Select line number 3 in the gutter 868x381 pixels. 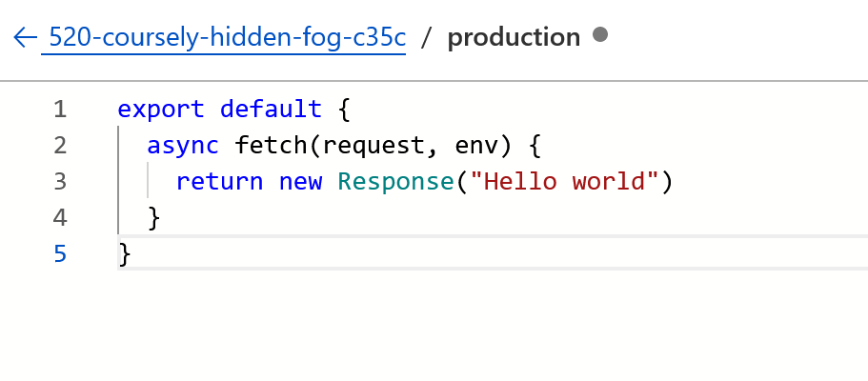[60, 182]
